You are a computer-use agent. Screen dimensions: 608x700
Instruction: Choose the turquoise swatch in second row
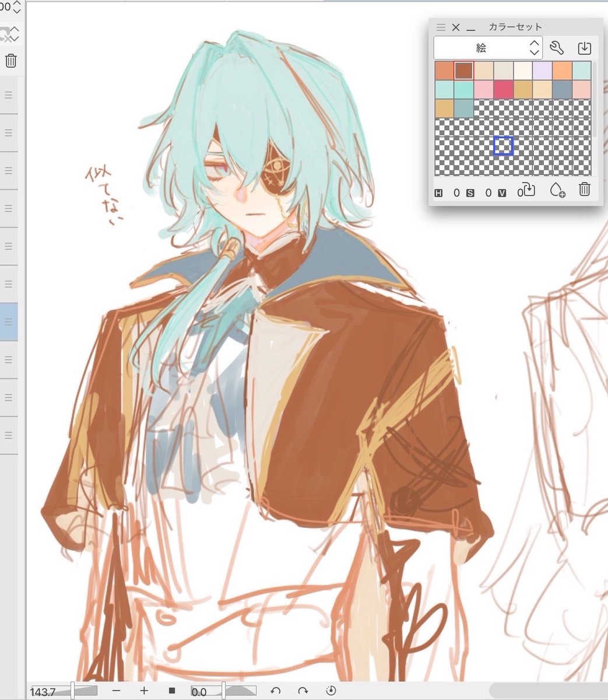464,90
